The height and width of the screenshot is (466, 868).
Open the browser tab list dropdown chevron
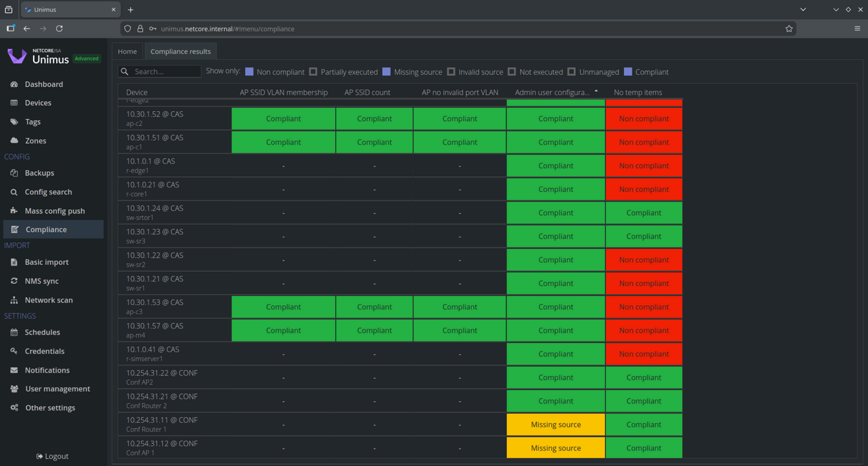pyautogui.click(x=803, y=10)
